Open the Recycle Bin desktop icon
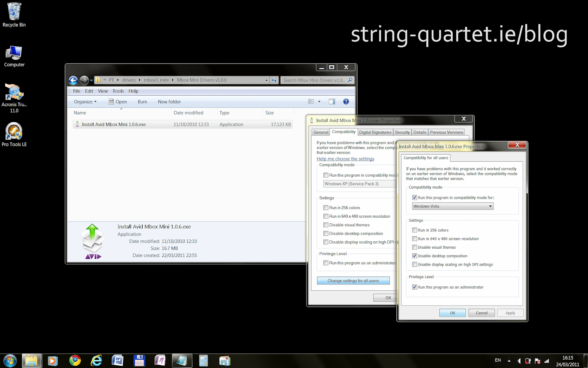Viewport: 588px width, 368px height. 14,15
